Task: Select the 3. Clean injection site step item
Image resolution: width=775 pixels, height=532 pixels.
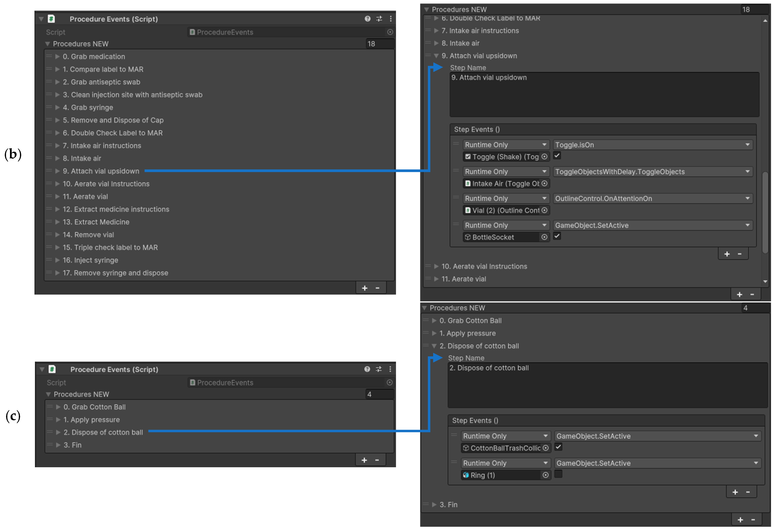Action: point(132,95)
